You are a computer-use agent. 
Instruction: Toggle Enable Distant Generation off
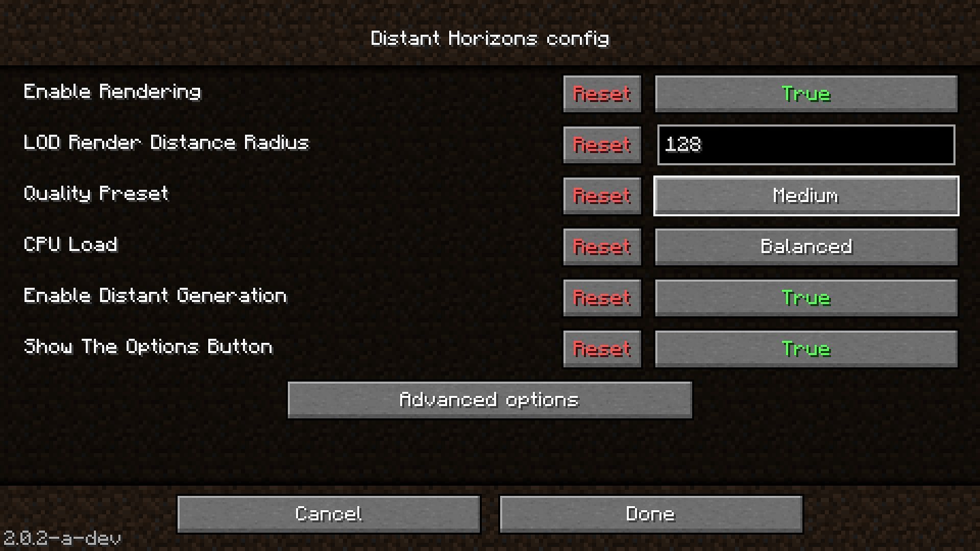coord(804,297)
